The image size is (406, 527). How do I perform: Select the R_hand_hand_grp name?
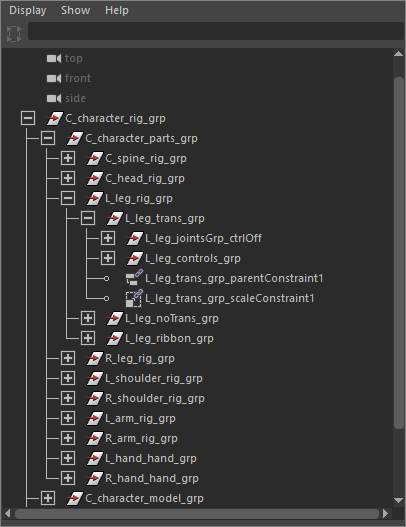(152, 478)
